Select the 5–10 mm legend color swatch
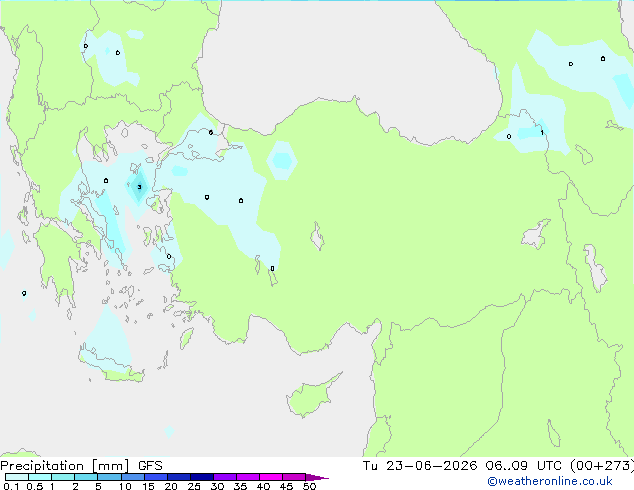Screen dimensions: 634x490 [x=109, y=477]
